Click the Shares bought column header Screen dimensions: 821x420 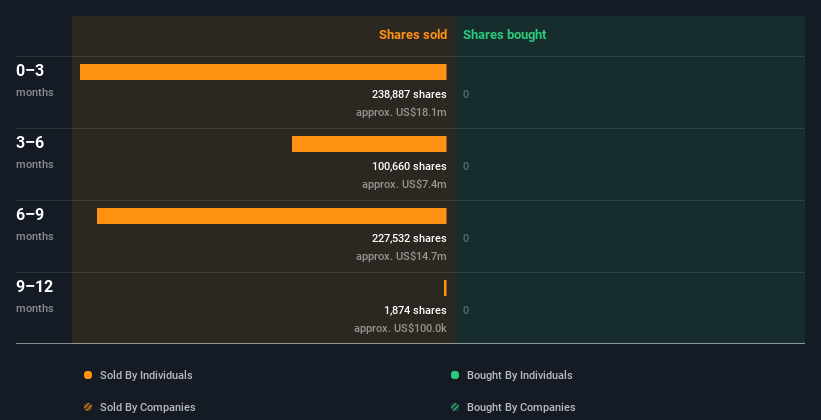click(x=505, y=35)
